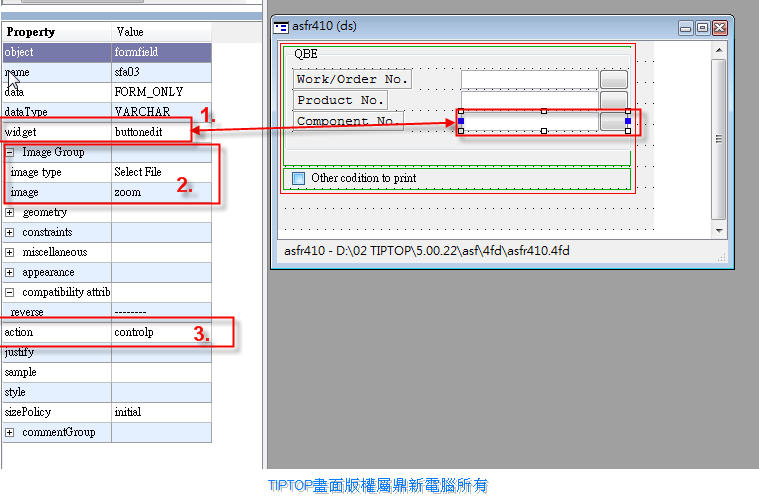Select the Work/Order No. label

[352, 79]
